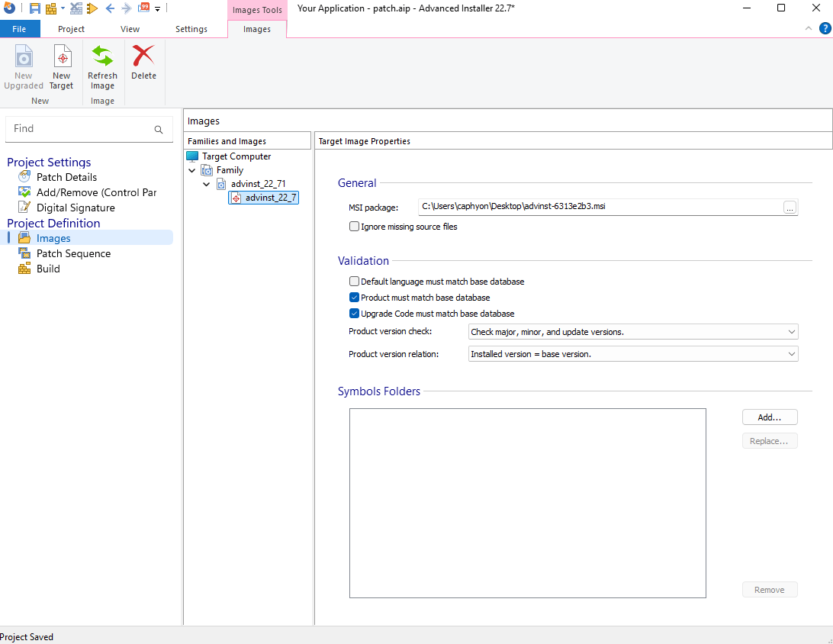Viewport: 833px width, 644px height.
Task: Open the help question mark icon
Action: click(x=825, y=29)
